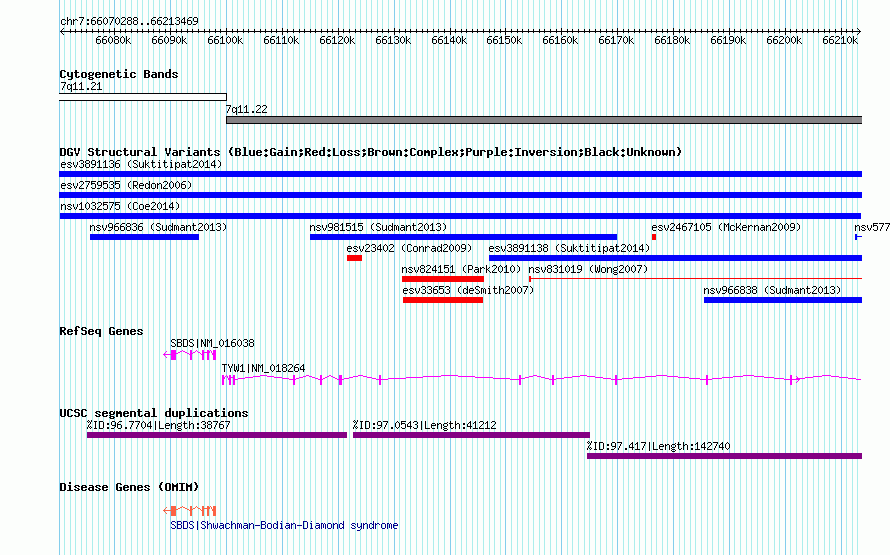Select the Disease Genes (OMIM) title
890x555 pixels.
pyautogui.click(x=129, y=487)
